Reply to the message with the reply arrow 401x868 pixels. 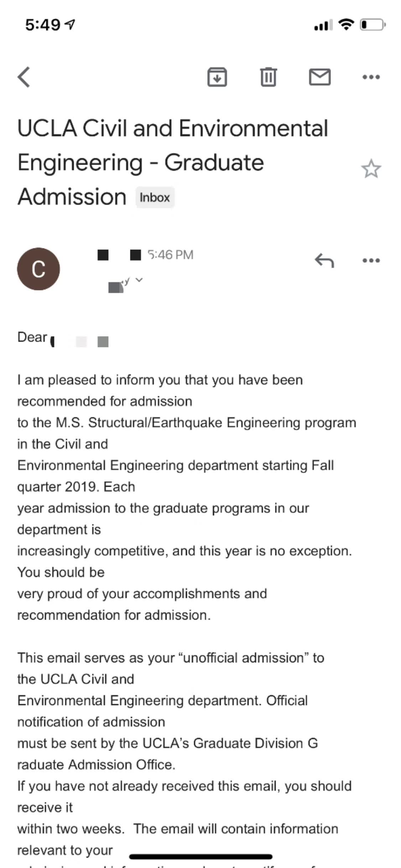[x=324, y=260]
